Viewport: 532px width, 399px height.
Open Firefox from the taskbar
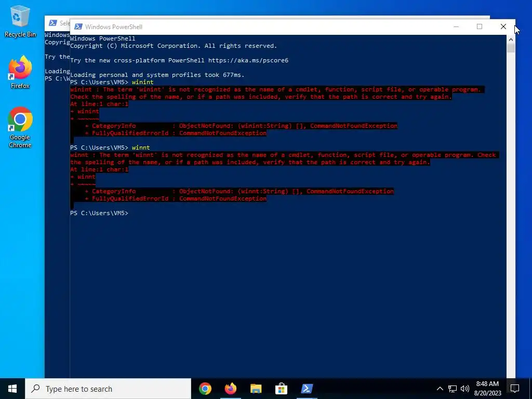(x=231, y=389)
